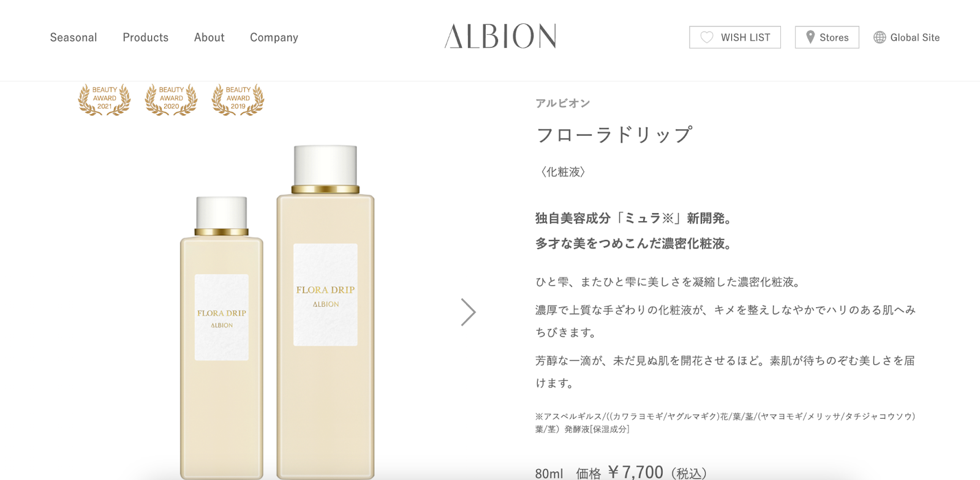Click the globe icon for Global Site
Viewport: 980px width, 480px height.
pyautogui.click(x=880, y=37)
